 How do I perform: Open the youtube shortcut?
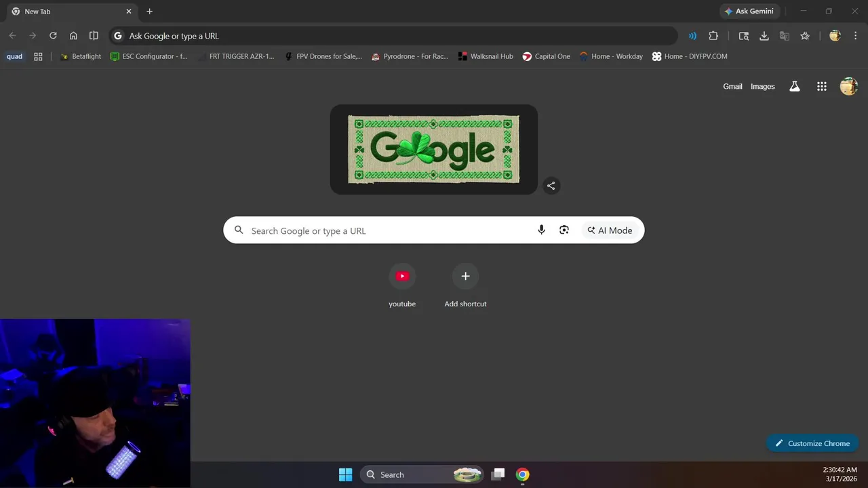[x=402, y=285]
